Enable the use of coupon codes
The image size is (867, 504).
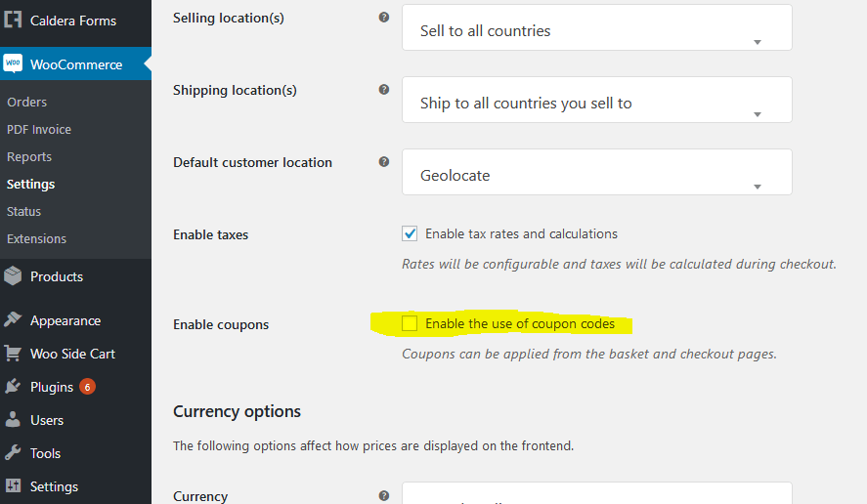[410, 323]
